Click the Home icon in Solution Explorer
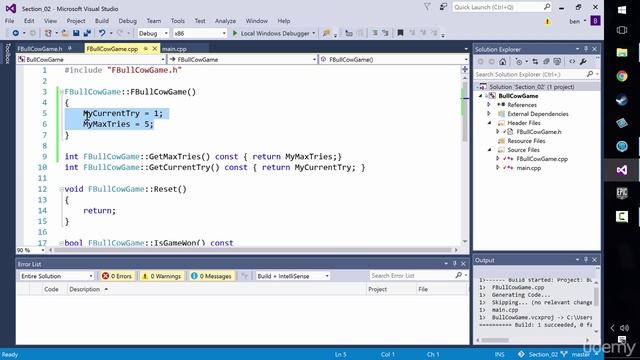640x360 pixels. tap(502, 62)
